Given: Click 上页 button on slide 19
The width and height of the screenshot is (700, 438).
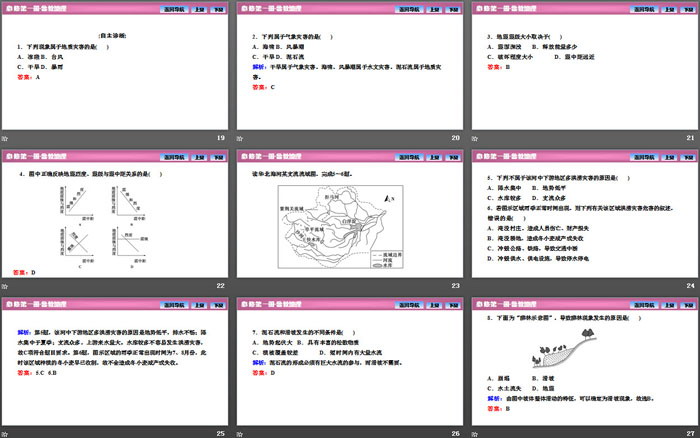Looking at the screenshot, I should (x=199, y=9).
